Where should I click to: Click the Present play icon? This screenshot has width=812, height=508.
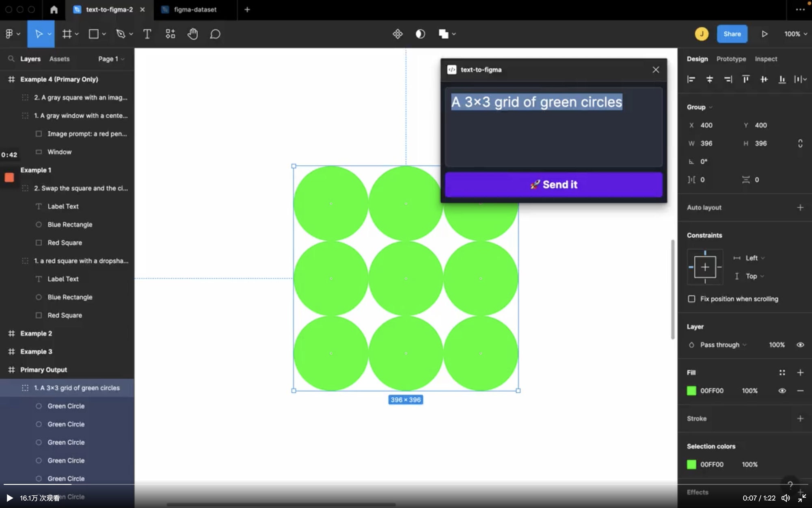(764, 34)
